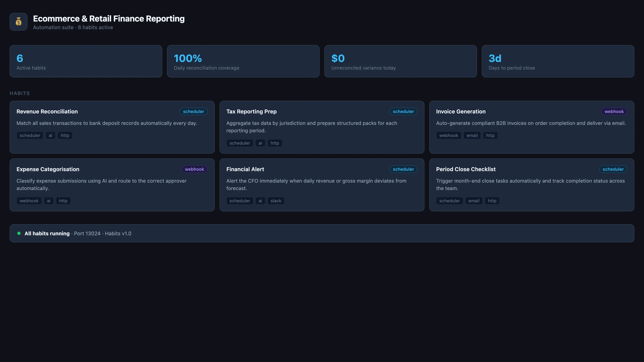Click scheduler badge on Period Close Checklist
The image size is (644, 362).
tap(613, 169)
